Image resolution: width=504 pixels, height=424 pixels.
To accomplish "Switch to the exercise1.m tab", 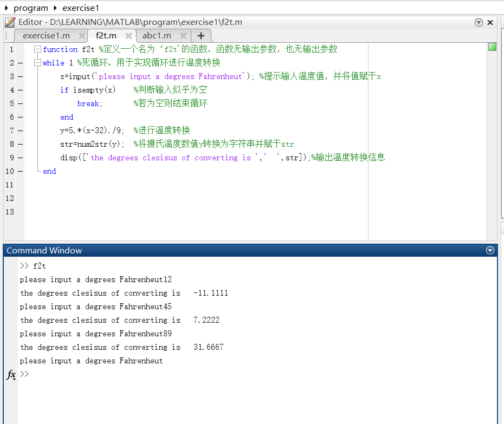I will coord(47,36).
